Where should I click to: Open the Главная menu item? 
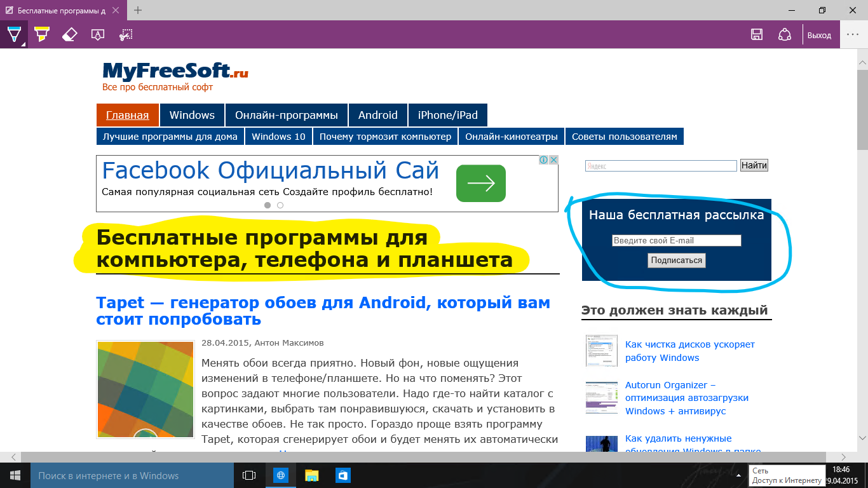(x=128, y=115)
